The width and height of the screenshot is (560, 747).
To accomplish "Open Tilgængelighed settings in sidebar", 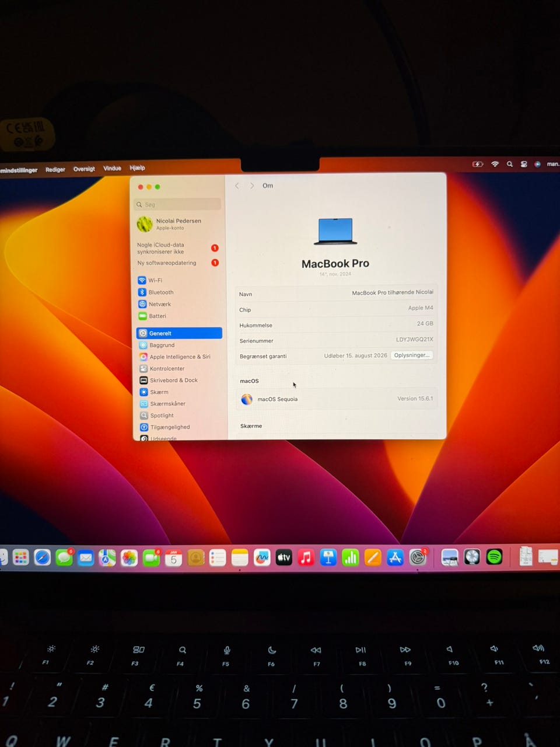I will (x=179, y=427).
